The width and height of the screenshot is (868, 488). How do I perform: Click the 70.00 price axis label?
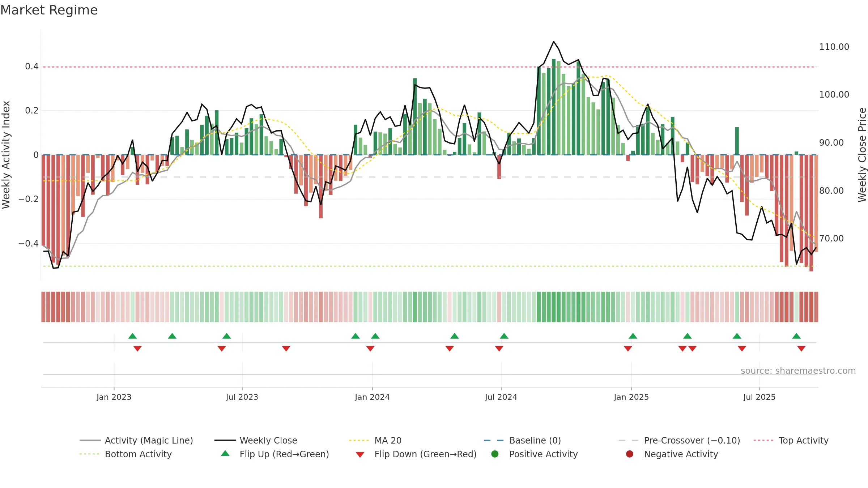(831, 239)
